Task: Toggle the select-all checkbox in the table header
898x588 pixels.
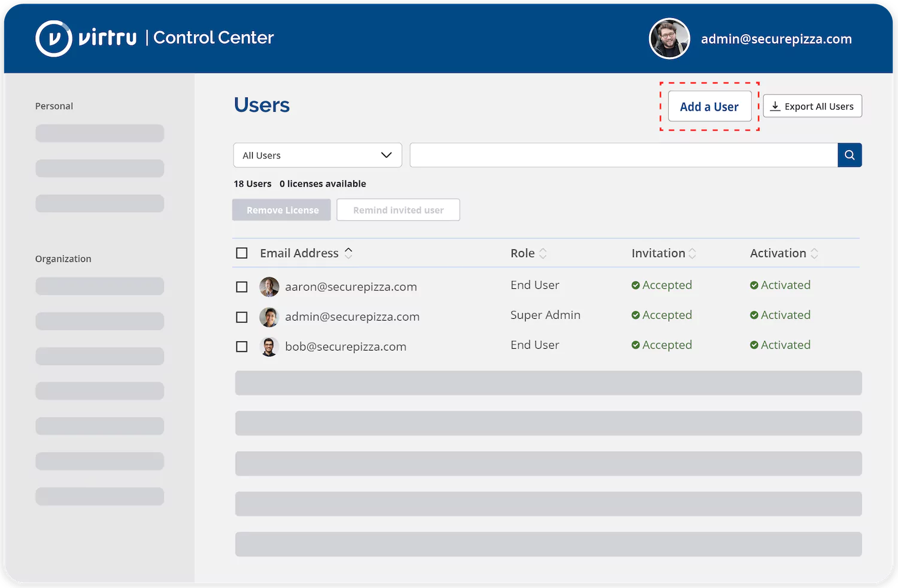Action: click(x=242, y=252)
